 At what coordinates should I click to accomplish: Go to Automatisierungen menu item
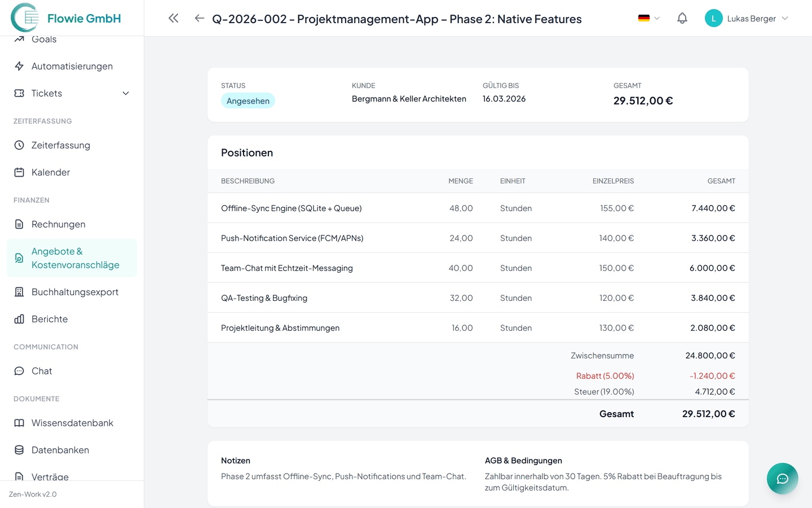[x=72, y=66]
